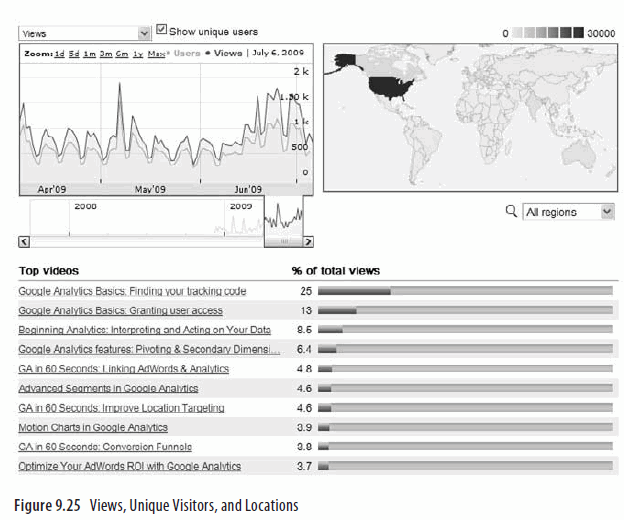
Task: Open Google Analytics Basics: Finding your tracking code
Action: coord(132,291)
